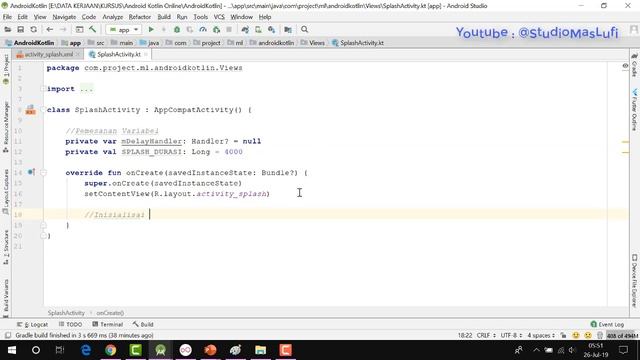Open the AVD Manager icon

coord(258,29)
